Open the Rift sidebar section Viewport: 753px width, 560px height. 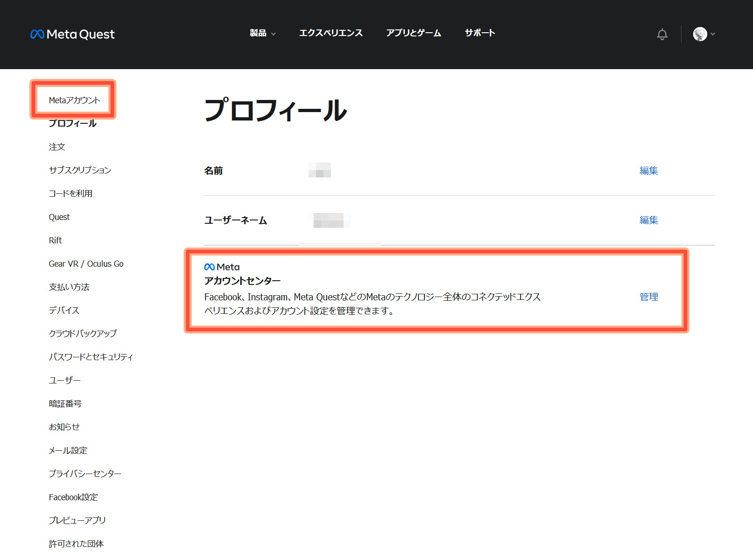pos(55,241)
